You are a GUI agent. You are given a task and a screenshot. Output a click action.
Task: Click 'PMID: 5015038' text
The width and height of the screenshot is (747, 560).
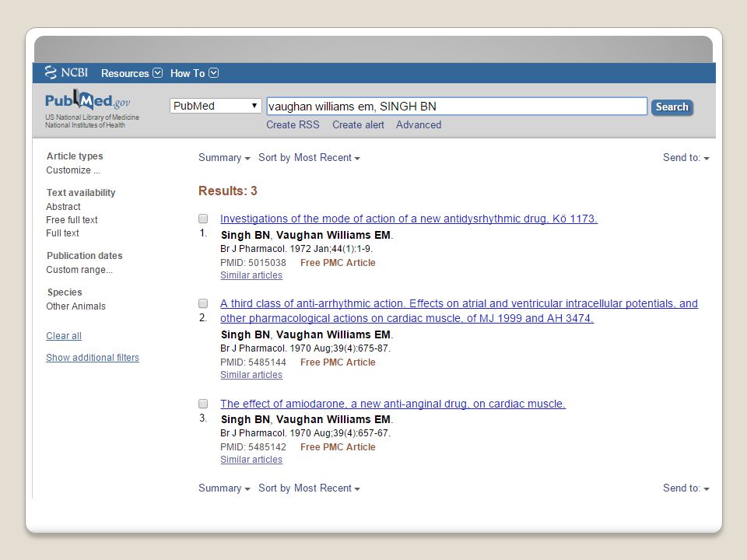pyautogui.click(x=253, y=263)
